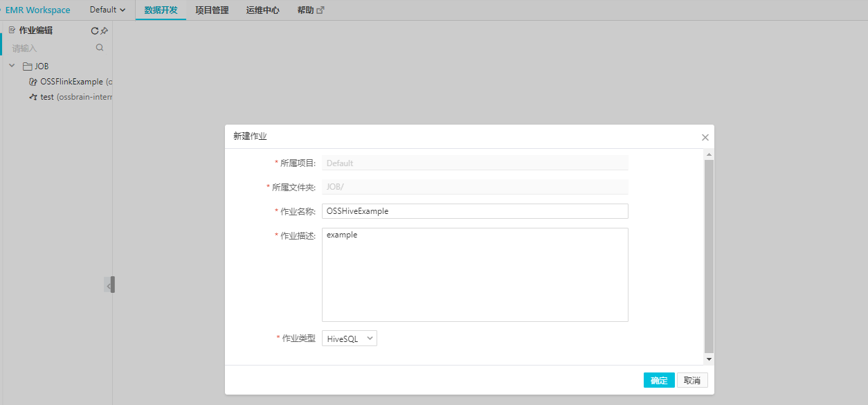Open the Default project dropdown

pyautogui.click(x=107, y=10)
